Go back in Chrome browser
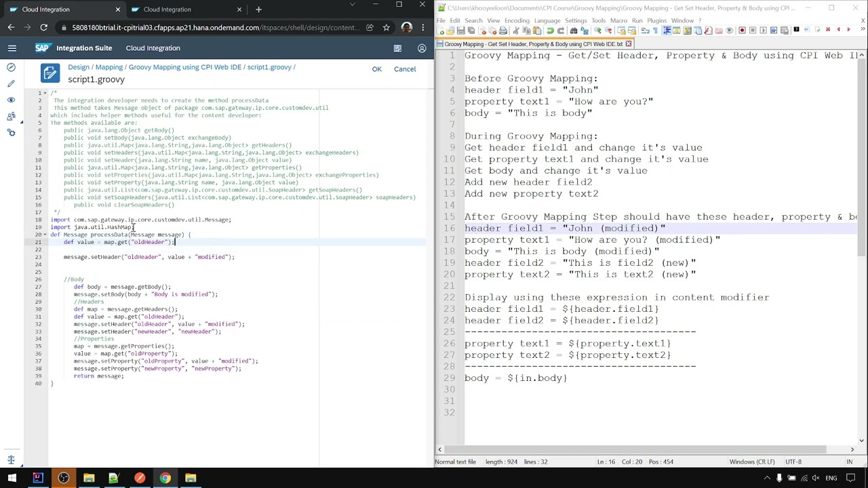The height and width of the screenshot is (488, 868). pyautogui.click(x=11, y=28)
